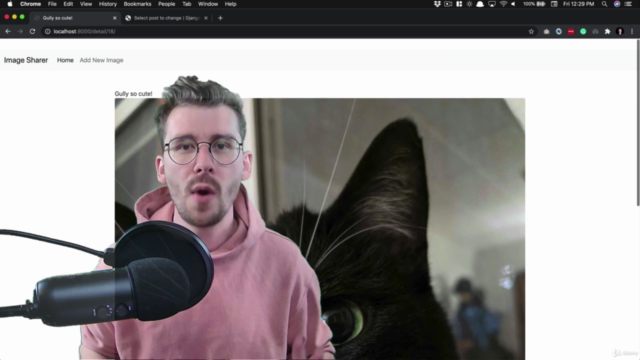The image size is (640, 360).
Task: Click the Dropbox menu bar icon
Action: coord(437,4)
